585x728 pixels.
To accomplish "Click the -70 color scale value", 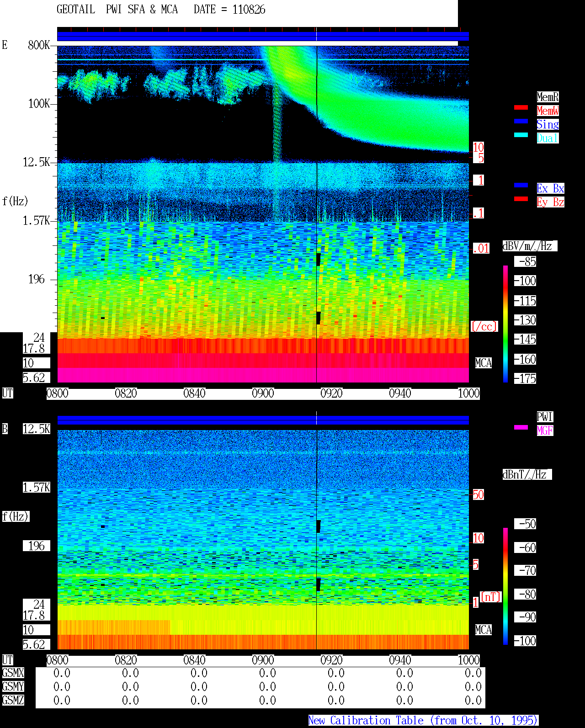I will pos(525,570).
